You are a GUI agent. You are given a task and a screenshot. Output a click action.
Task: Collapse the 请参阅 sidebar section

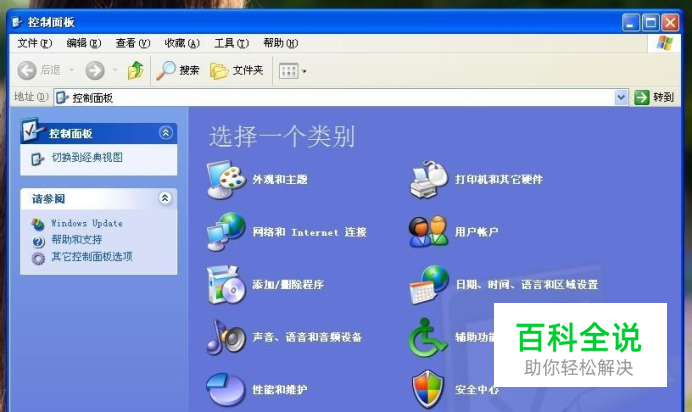(x=165, y=198)
